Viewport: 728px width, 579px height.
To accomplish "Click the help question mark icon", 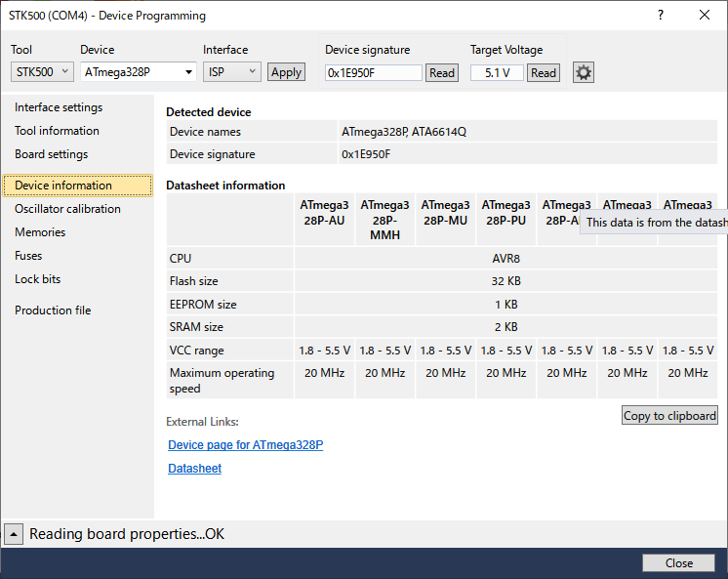I will pyautogui.click(x=661, y=15).
